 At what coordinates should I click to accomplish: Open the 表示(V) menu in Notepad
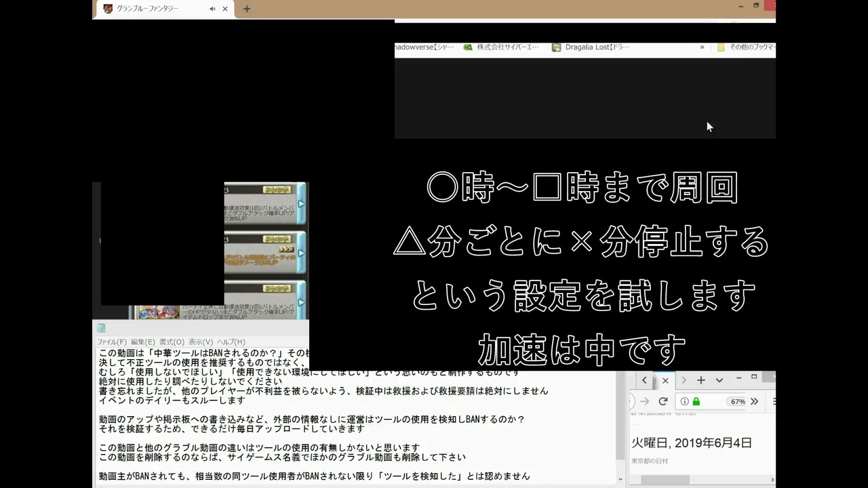tap(201, 342)
